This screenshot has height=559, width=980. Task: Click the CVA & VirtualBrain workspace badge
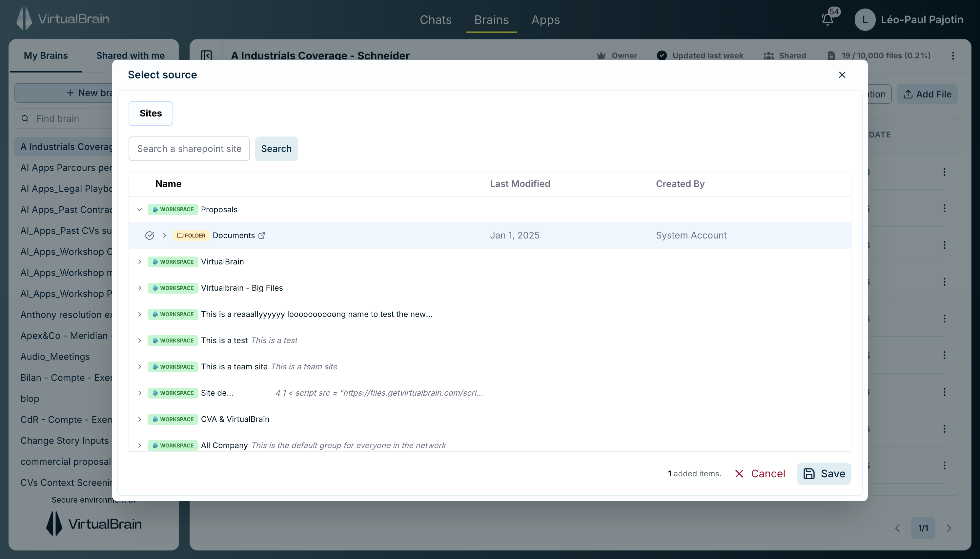point(173,419)
